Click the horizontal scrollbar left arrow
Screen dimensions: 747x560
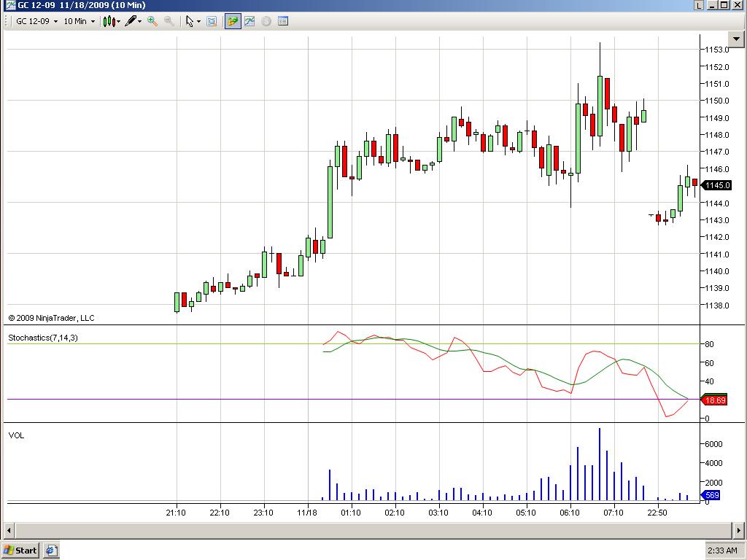[x=9, y=529]
